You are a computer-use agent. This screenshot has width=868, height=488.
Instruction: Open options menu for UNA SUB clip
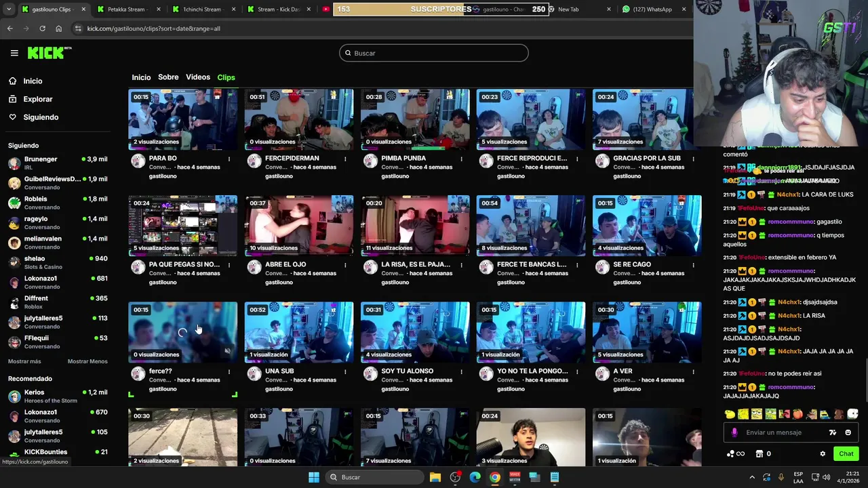345,372
